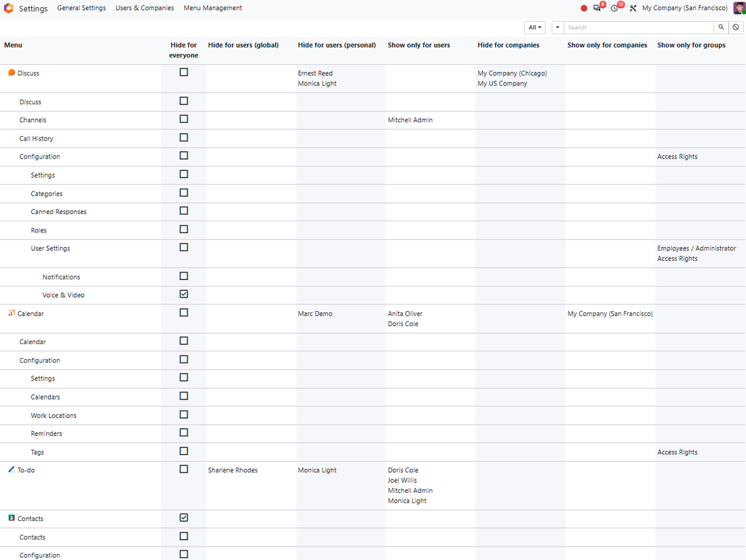Open company switcher My Company (San Francisco)
Viewport: 746px width, 560px height.
coord(685,8)
